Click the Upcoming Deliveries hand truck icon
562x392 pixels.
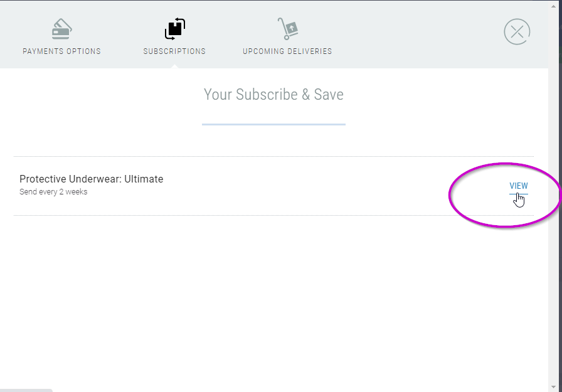[288, 29]
